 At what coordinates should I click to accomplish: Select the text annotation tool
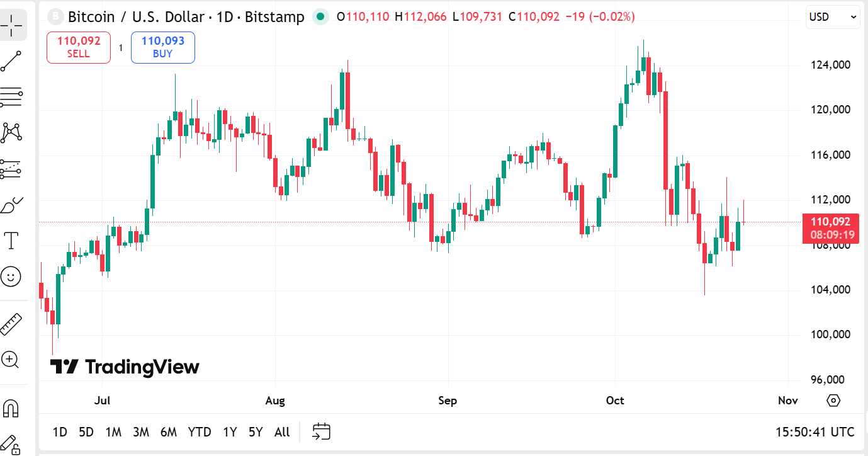[x=11, y=240]
